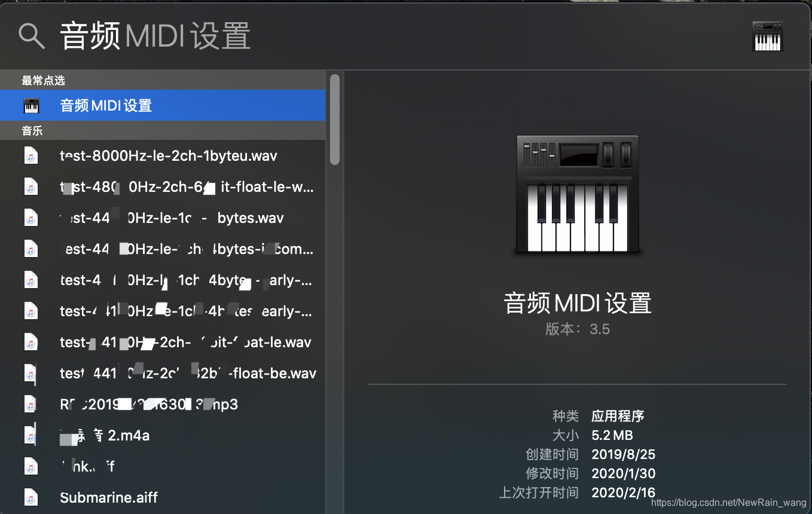Screen dimensions: 812x514
Task: Select the Submarine.aiff result
Action: 163,497
